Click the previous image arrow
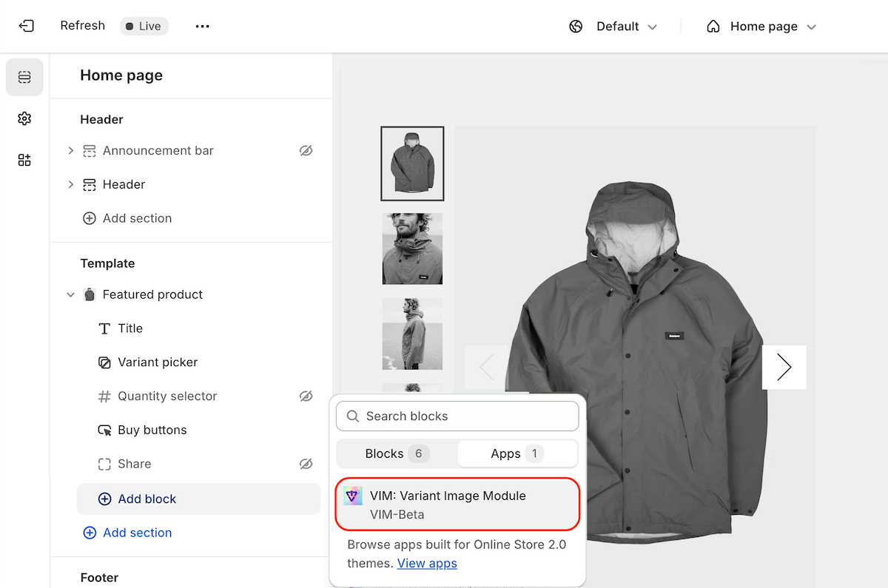 tap(486, 367)
